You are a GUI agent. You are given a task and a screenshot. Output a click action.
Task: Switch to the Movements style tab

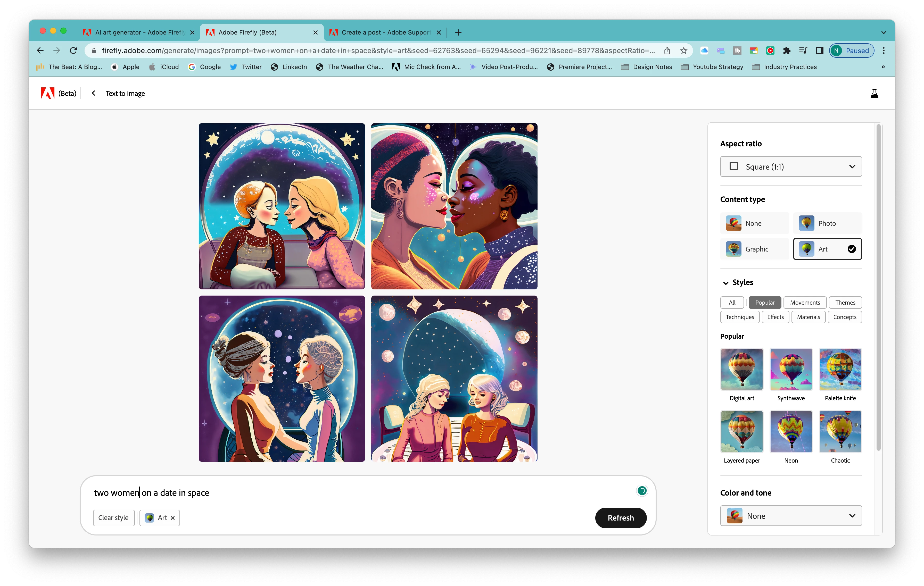[x=805, y=303]
